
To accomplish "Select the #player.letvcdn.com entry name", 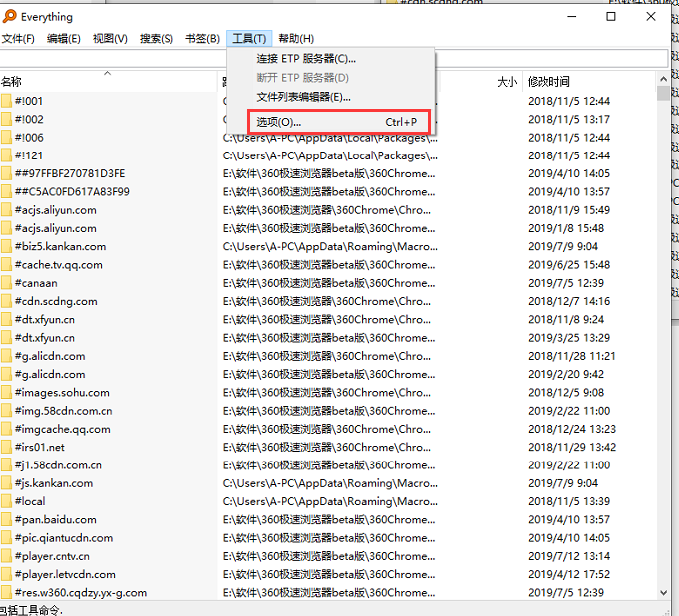I will (65, 574).
